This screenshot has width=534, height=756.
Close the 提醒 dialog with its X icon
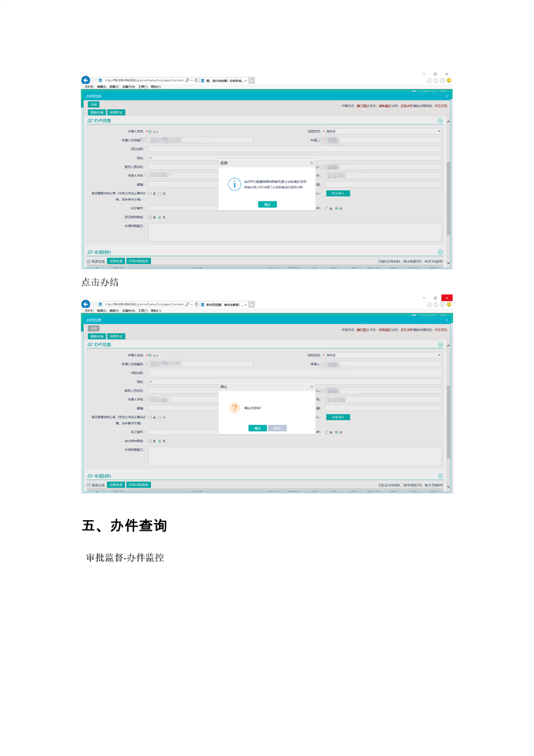311,163
